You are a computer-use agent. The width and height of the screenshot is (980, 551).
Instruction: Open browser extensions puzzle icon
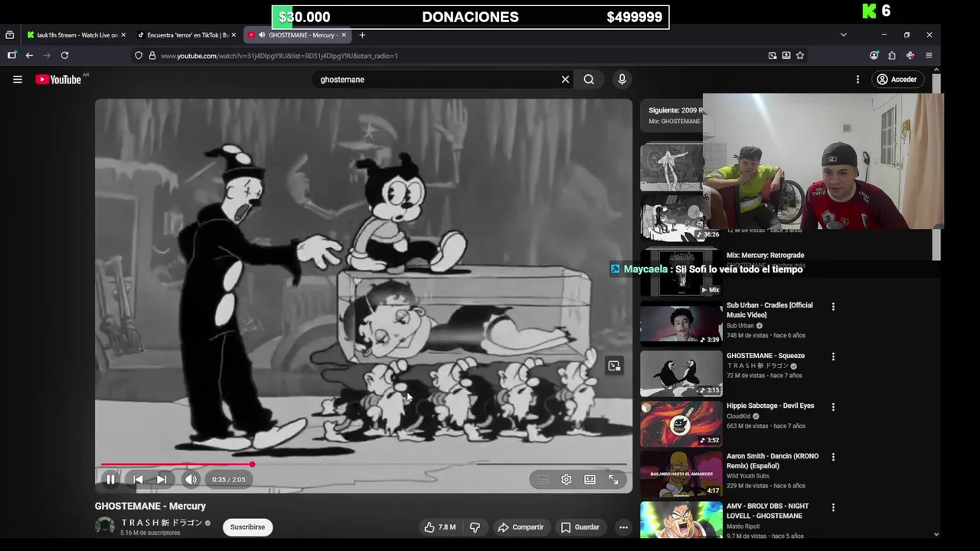point(892,55)
